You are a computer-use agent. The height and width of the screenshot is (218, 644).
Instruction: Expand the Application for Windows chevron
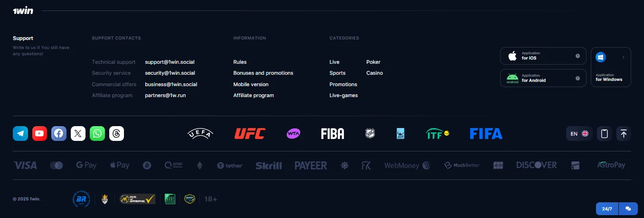coord(623,57)
